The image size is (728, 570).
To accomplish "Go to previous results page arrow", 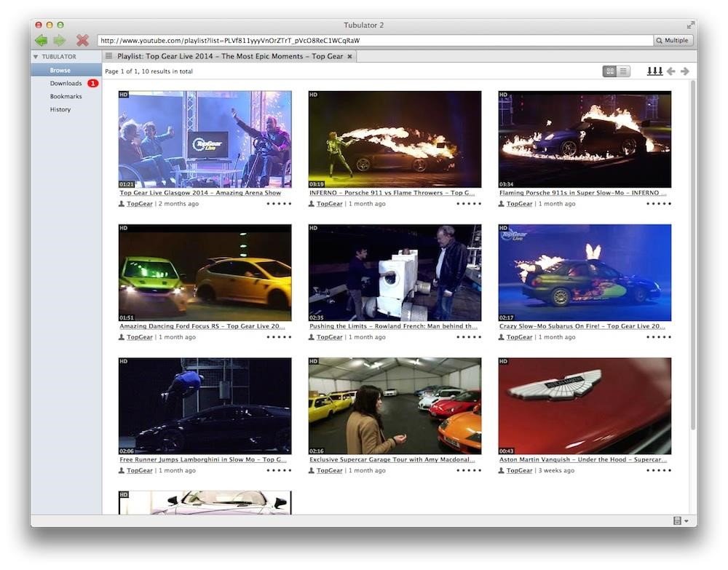I will pos(671,71).
